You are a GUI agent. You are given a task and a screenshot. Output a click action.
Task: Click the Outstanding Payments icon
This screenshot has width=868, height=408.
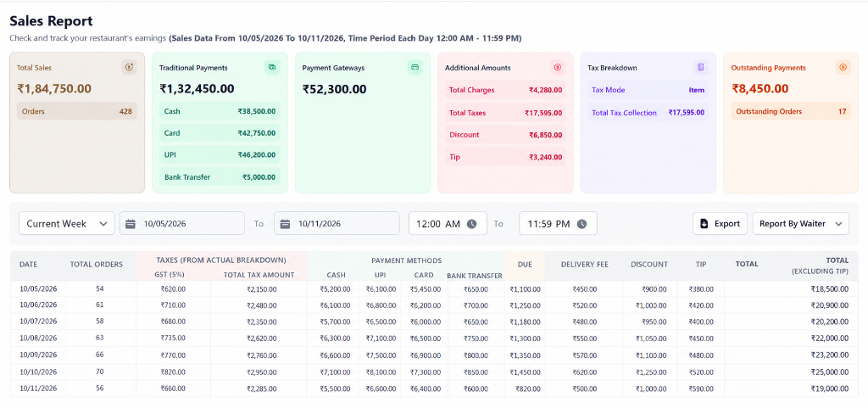click(843, 68)
